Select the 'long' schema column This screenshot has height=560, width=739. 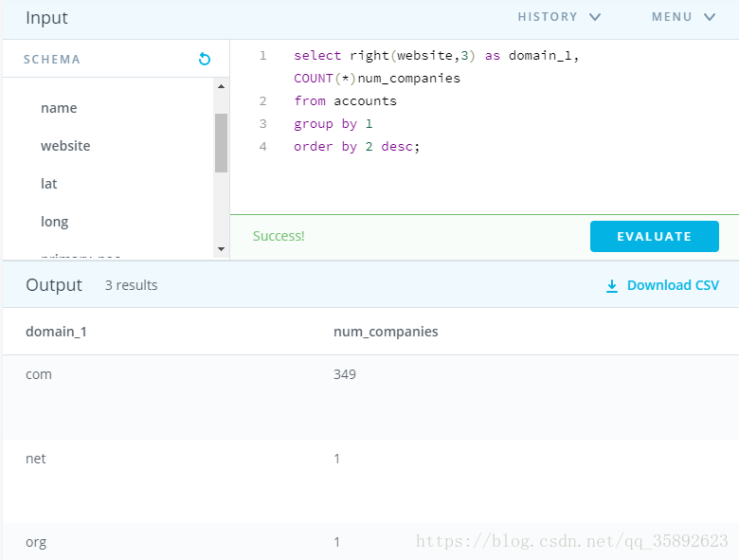tap(54, 222)
